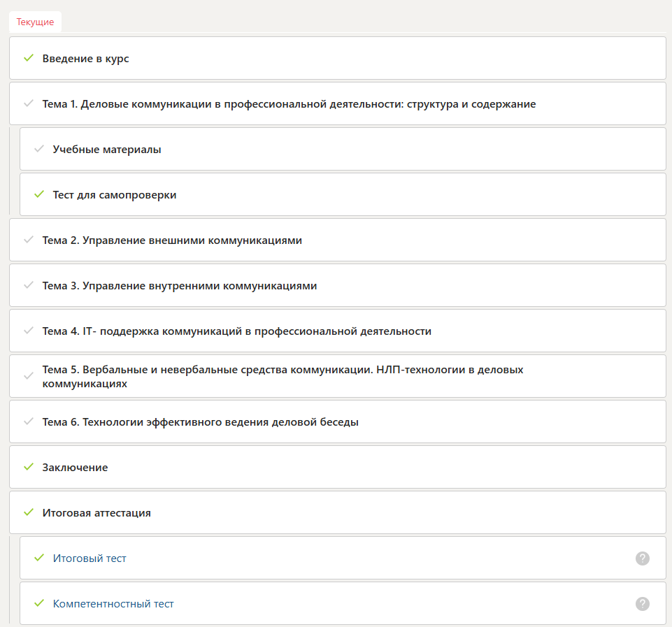
Task: Select the Текущие tab
Action: [35, 22]
